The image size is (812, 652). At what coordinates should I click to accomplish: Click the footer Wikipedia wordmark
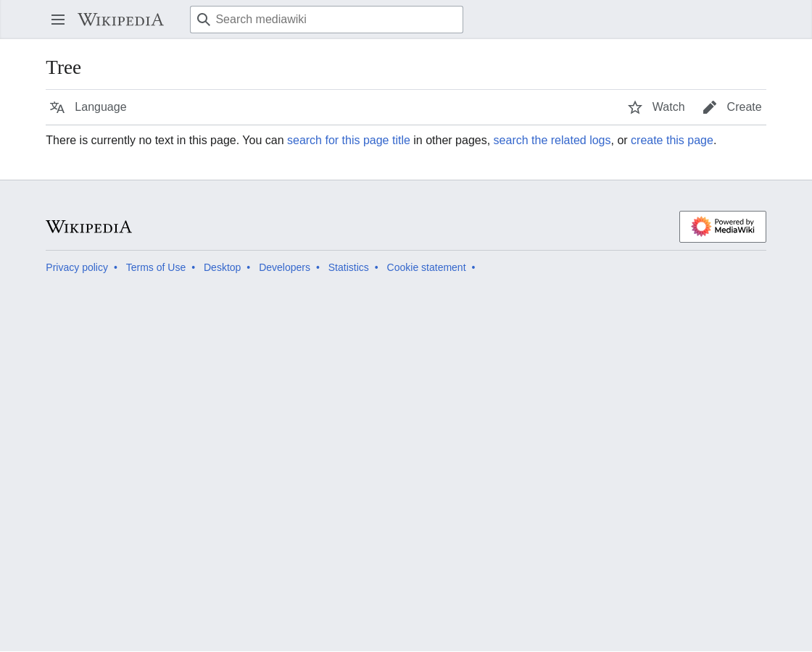point(89,227)
